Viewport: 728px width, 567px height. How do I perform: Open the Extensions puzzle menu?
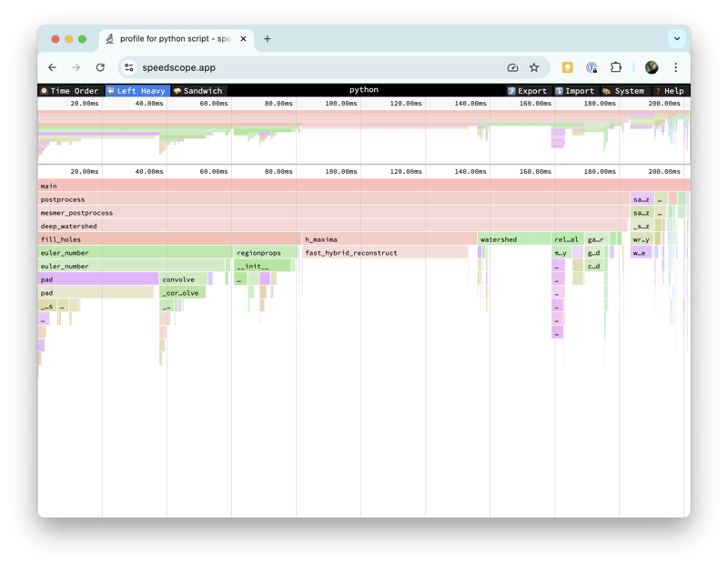[x=616, y=67]
